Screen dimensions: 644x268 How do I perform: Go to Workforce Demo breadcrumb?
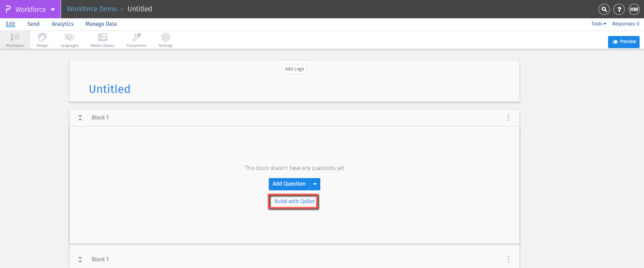coord(92,9)
